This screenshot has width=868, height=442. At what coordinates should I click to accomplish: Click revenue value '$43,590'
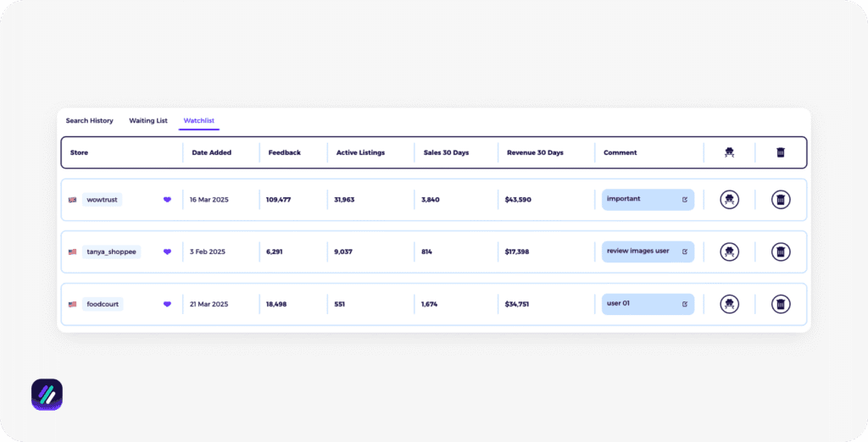click(518, 200)
